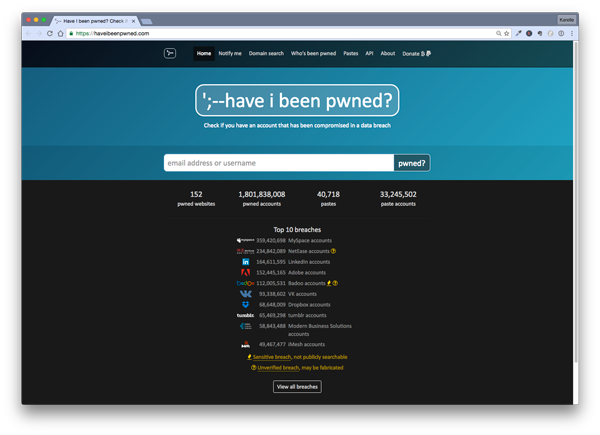
Task: Focus the email address or username field
Action: tap(279, 163)
